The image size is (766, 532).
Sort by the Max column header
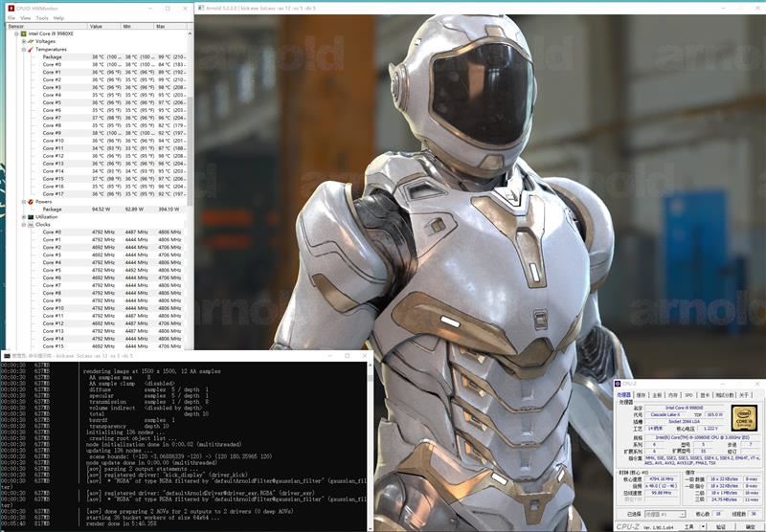171,27
